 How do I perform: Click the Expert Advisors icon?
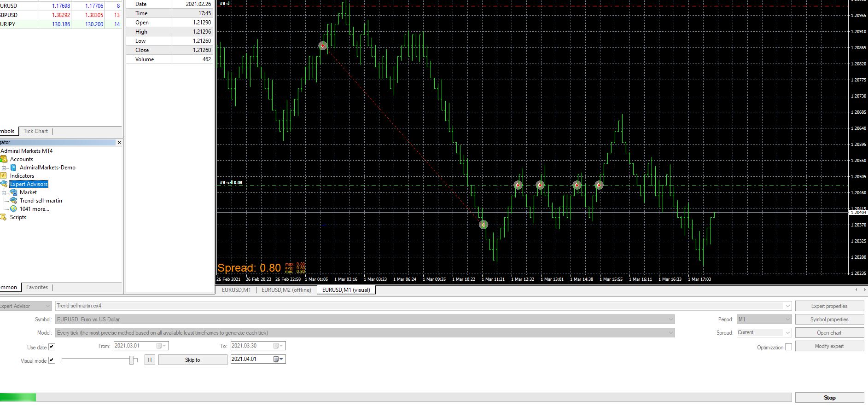pyautogui.click(x=4, y=184)
